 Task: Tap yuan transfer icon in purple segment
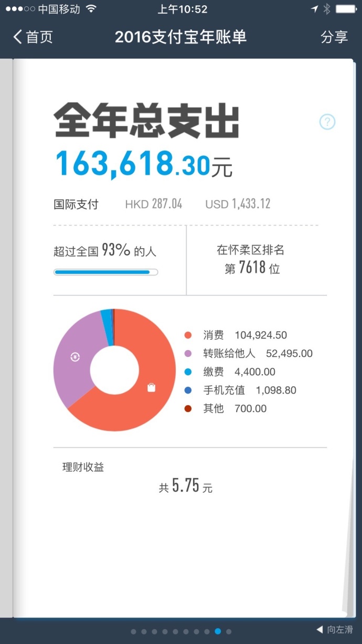pyautogui.click(x=75, y=357)
